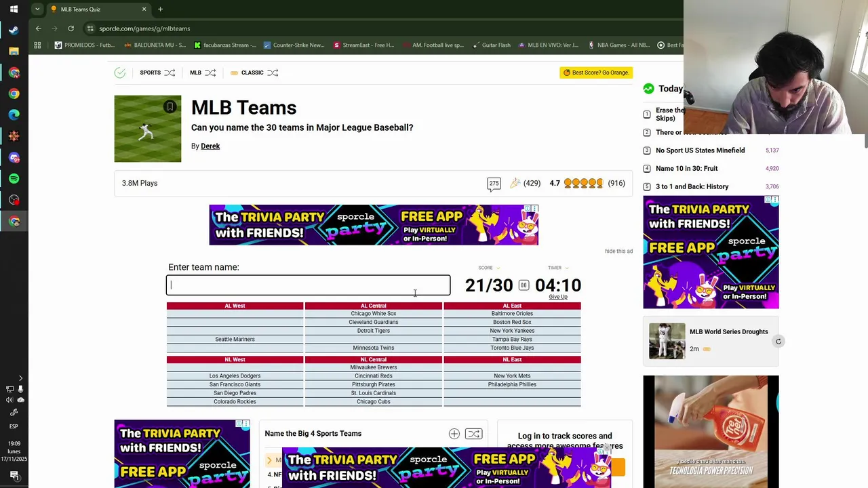
Task: Reload the browser page
Action: (x=71, y=28)
